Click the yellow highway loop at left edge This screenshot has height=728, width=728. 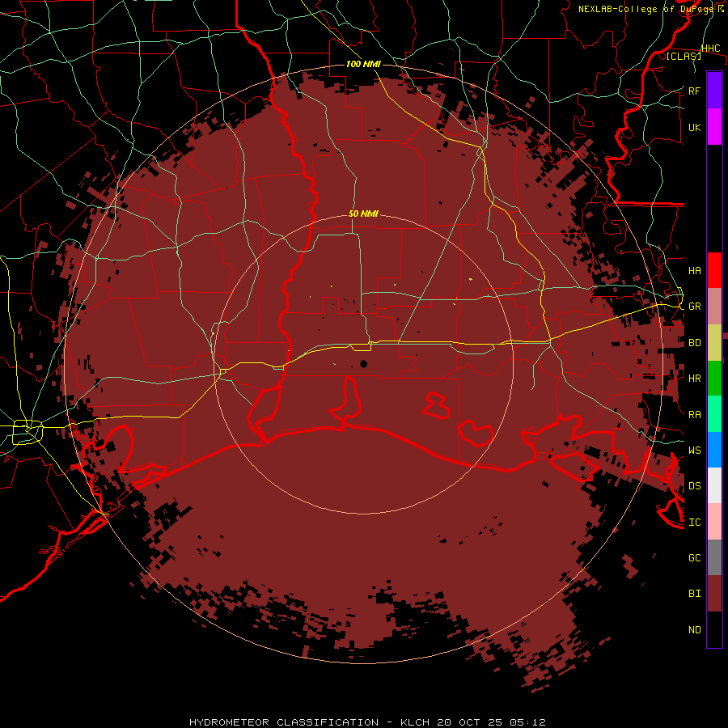[x=28, y=432]
